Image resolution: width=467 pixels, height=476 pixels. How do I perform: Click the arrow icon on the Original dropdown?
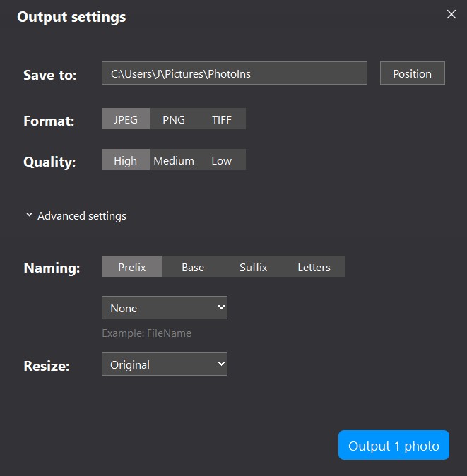221,364
